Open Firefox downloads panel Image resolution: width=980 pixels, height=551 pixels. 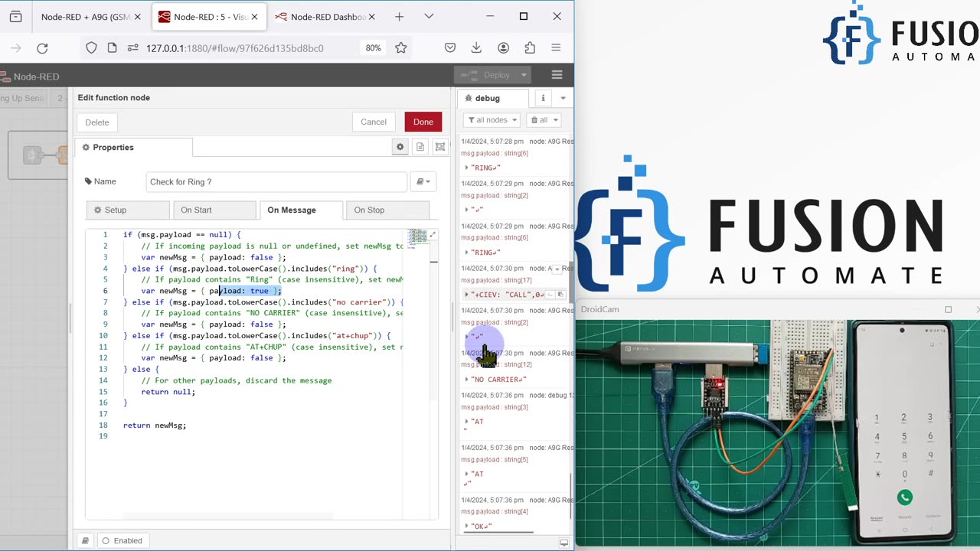click(476, 48)
